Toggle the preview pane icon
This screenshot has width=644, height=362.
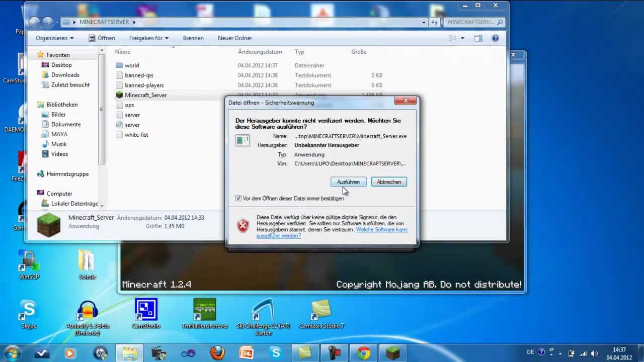point(478,38)
